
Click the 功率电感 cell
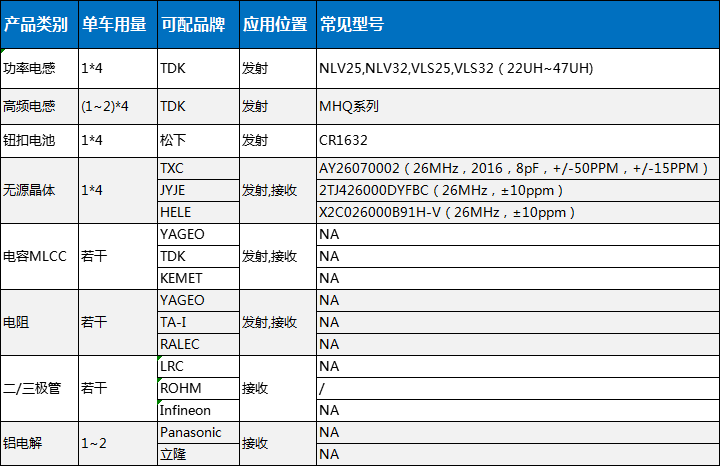click(x=39, y=68)
